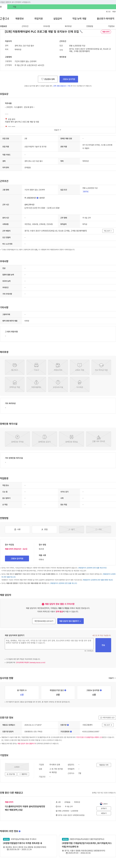Click the 전송 send button
The height and width of the screenshot is (868, 116).
[103, 645]
